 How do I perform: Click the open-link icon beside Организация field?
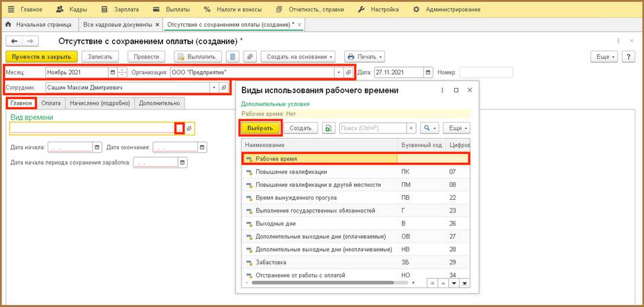click(348, 72)
